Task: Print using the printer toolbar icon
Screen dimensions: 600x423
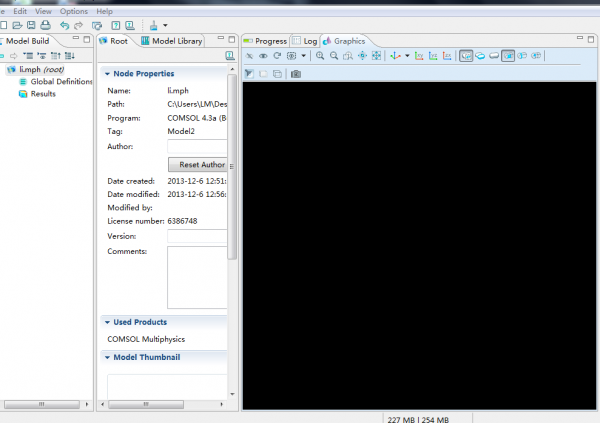Action: [x=45, y=25]
